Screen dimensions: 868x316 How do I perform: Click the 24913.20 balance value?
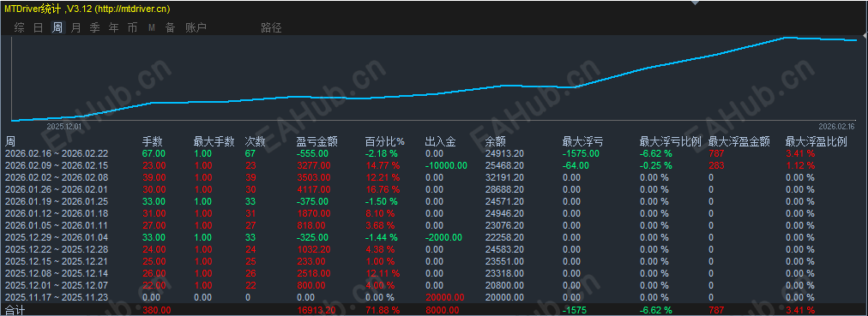pyautogui.click(x=505, y=153)
